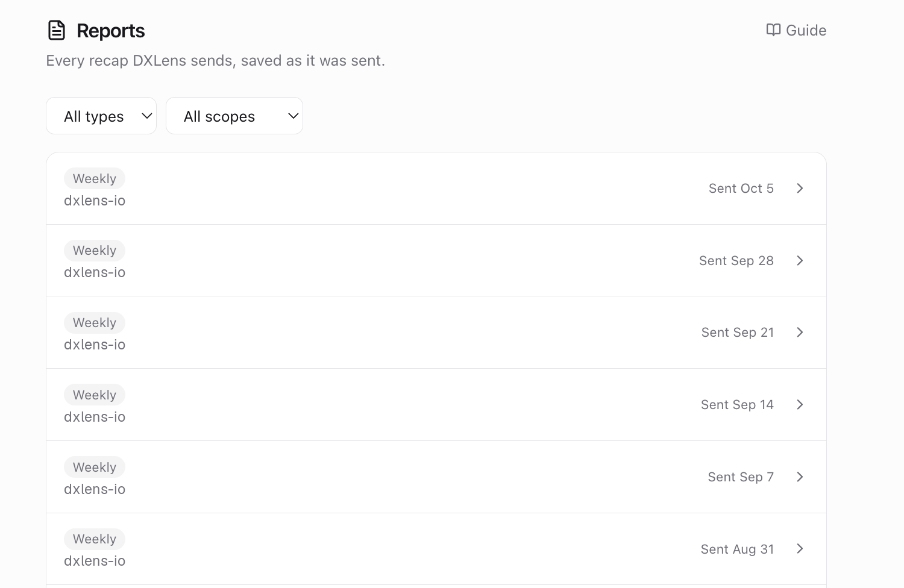Open chevron for Sent Sep 21 report
This screenshot has height=588, width=904.
[x=800, y=333]
